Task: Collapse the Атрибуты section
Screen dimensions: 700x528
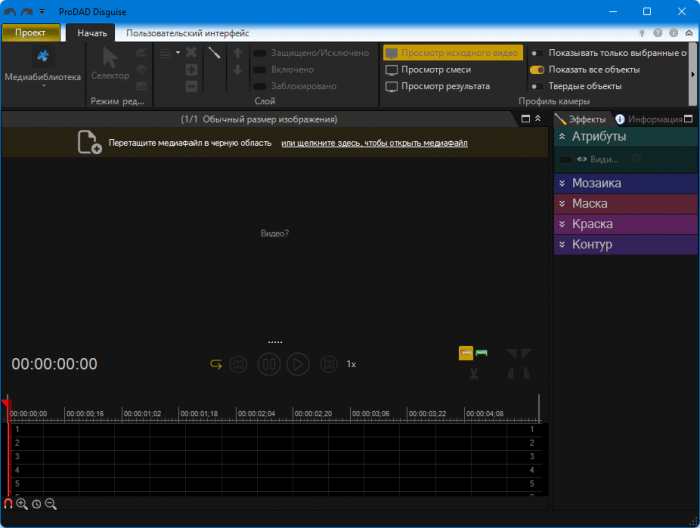Action: point(562,136)
